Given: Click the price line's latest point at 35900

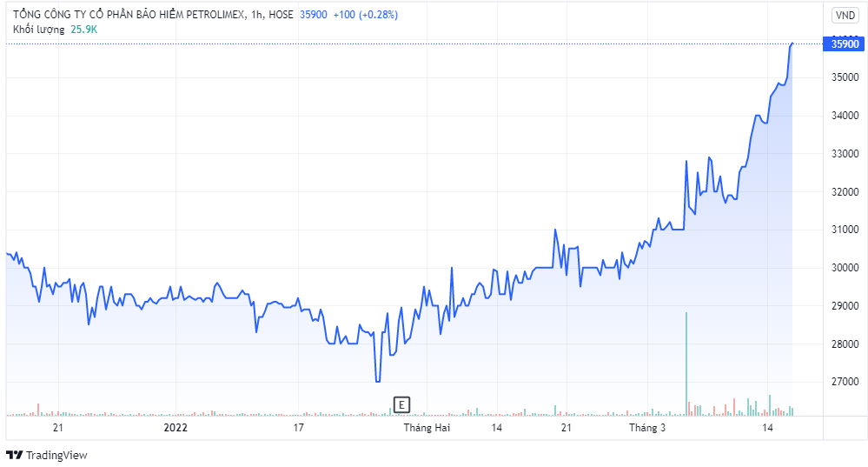Looking at the screenshot, I should [x=792, y=43].
